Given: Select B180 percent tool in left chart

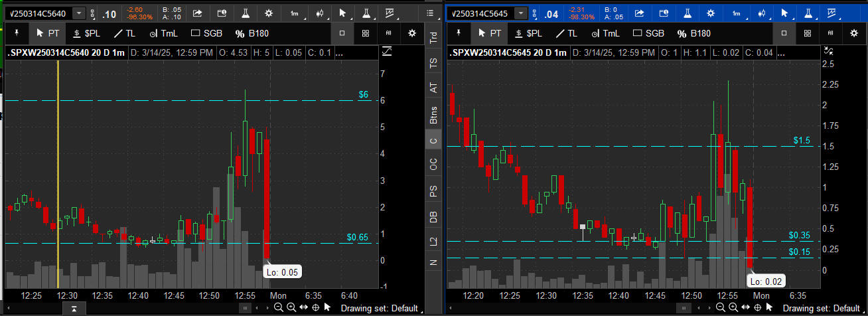Looking at the screenshot, I should click(252, 33).
